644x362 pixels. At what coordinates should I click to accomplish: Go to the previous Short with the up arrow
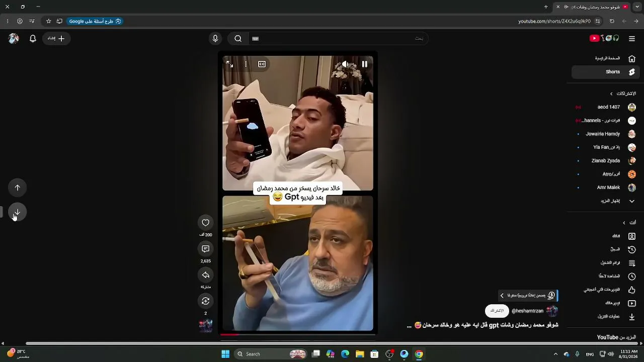pos(18,188)
